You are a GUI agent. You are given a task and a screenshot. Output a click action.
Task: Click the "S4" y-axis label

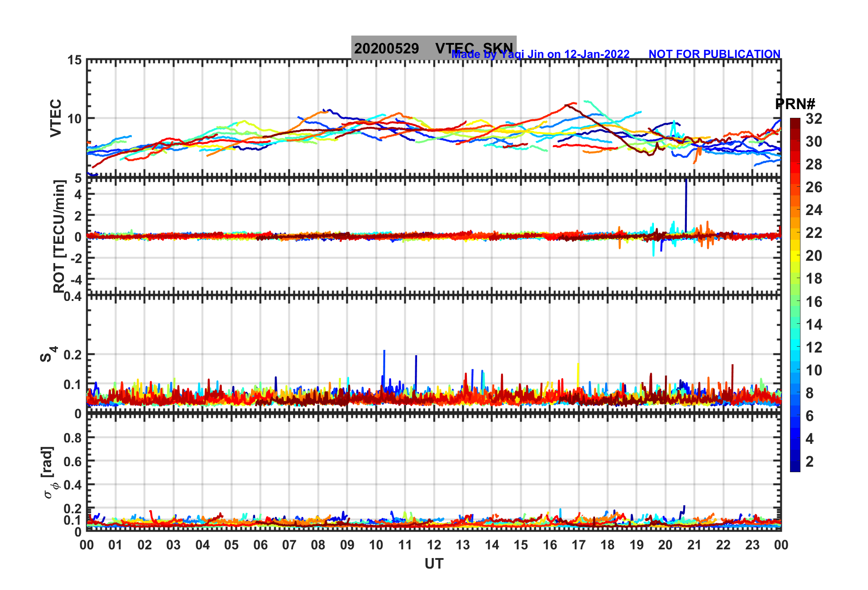(48, 354)
